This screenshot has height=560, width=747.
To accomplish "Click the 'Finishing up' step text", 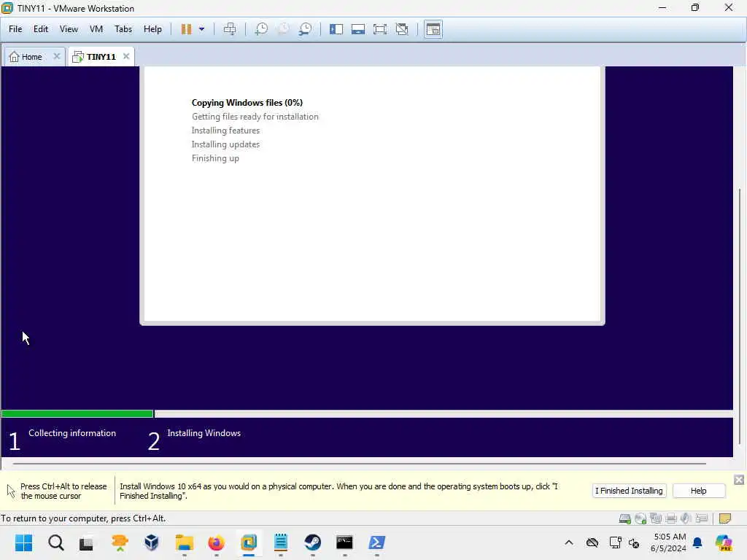I will point(215,158).
